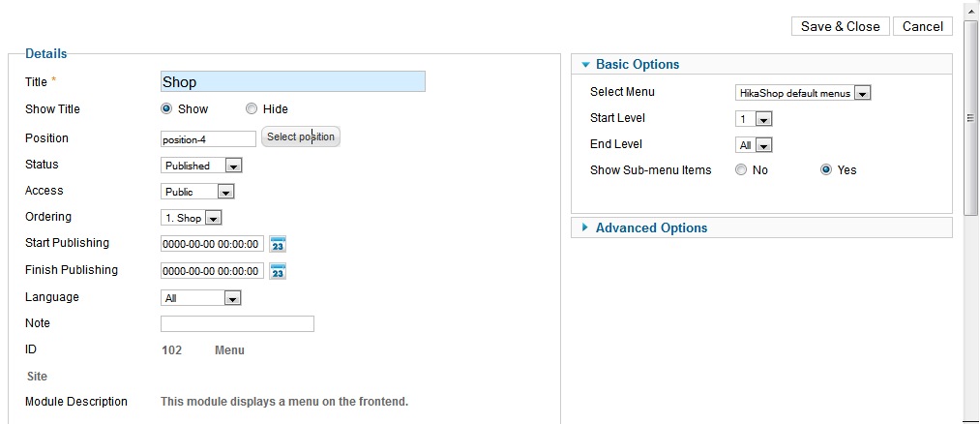Collapse the Basic Options panel arrow
Screen dimensions: 980x424
[585, 65]
